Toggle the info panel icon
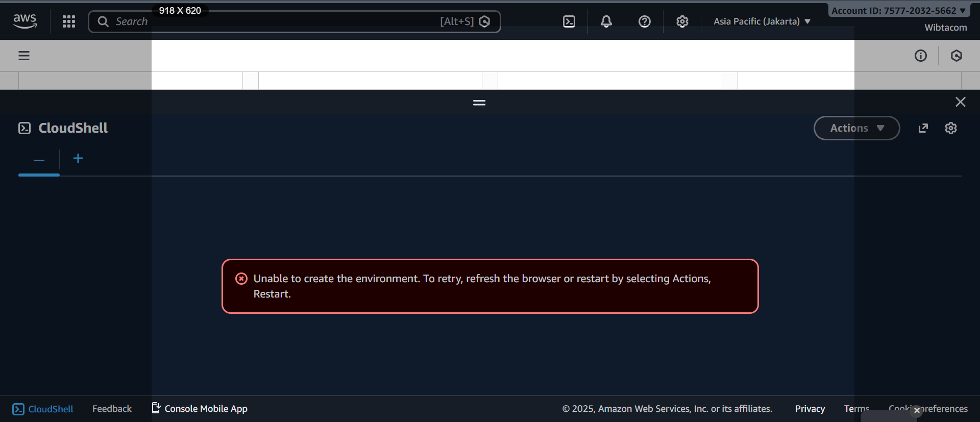 (920, 56)
